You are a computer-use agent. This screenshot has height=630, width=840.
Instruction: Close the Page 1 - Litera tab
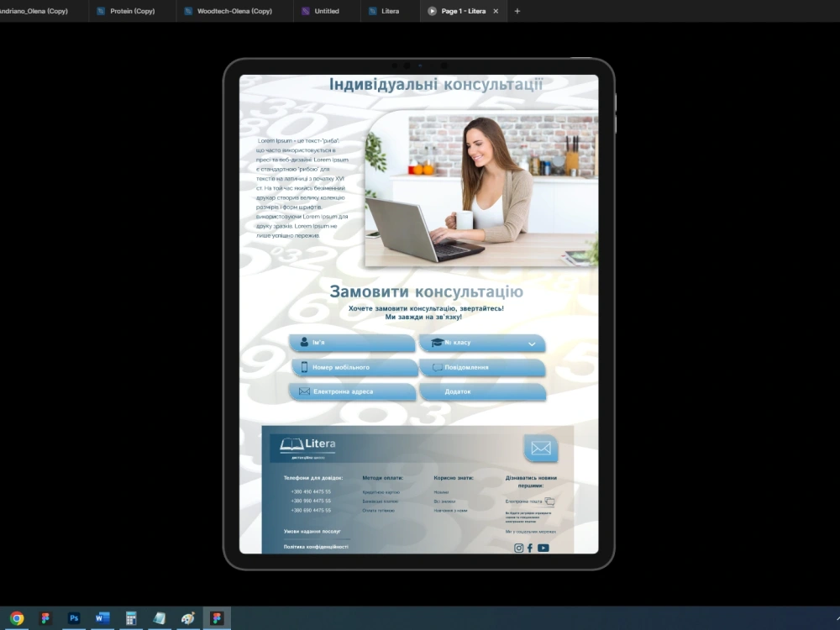pyautogui.click(x=496, y=11)
